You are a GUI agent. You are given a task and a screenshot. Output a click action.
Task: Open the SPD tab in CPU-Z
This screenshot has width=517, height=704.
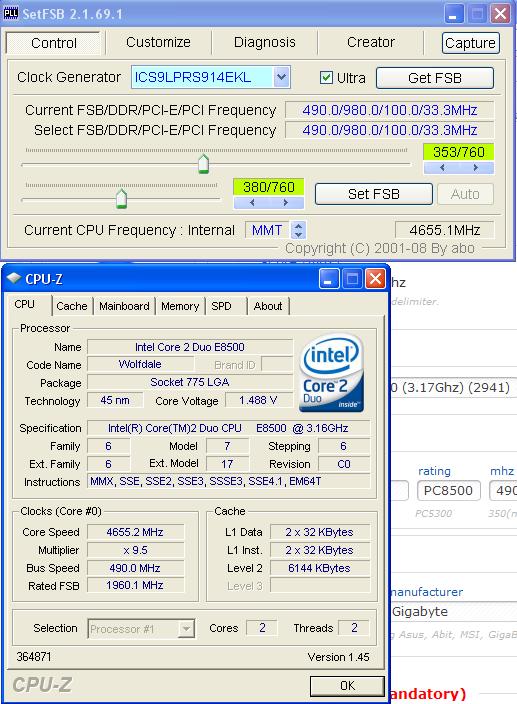[221, 306]
